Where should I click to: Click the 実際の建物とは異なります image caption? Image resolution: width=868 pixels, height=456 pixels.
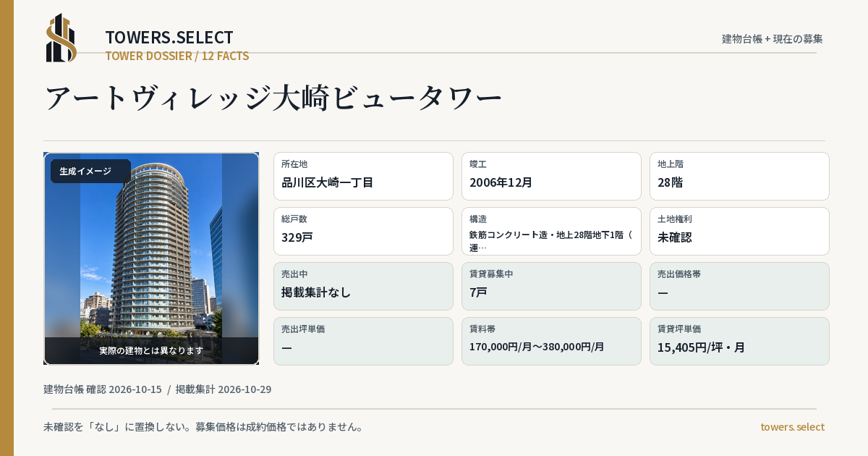(x=151, y=350)
